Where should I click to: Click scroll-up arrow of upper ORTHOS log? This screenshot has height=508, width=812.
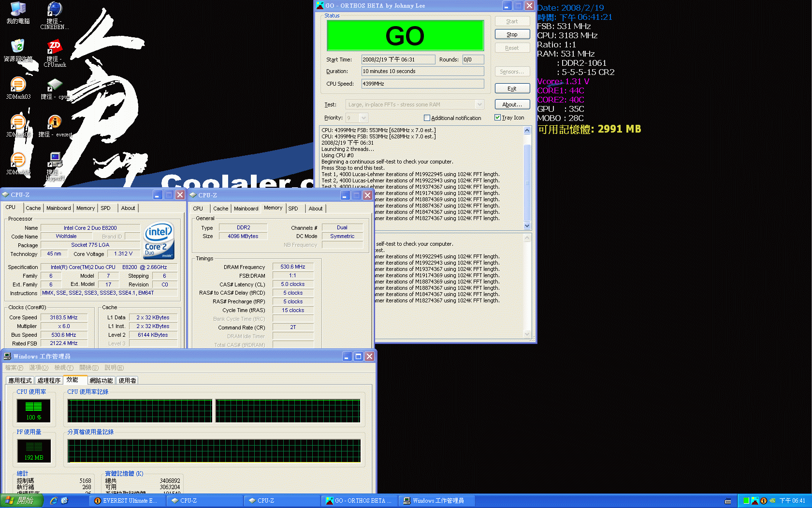coord(527,130)
